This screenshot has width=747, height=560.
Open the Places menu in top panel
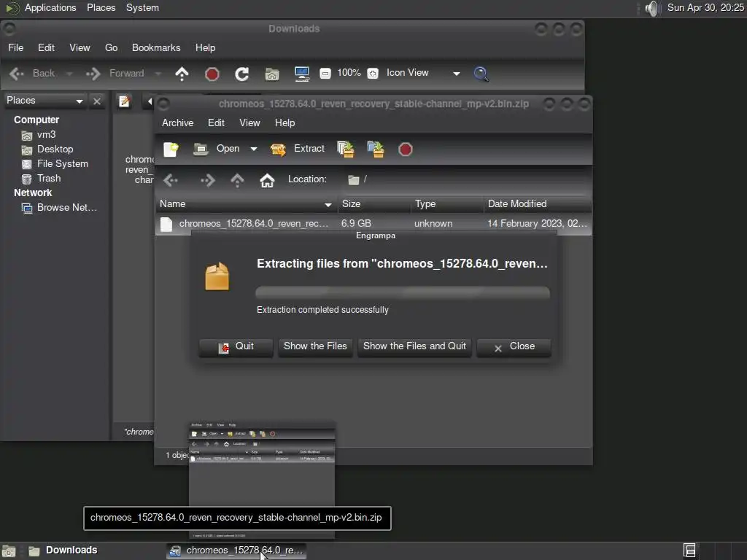coord(101,8)
